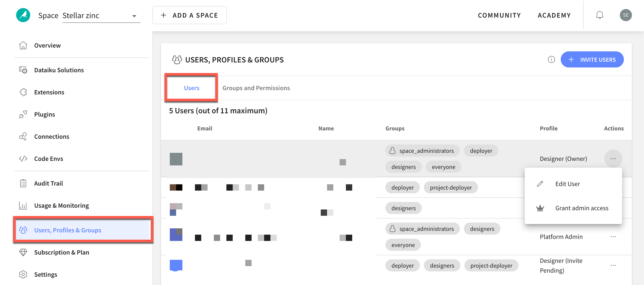This screenshot has height=285, width=644.
Task: Open Settings in the sidebar
Action: tap(46, 274)
